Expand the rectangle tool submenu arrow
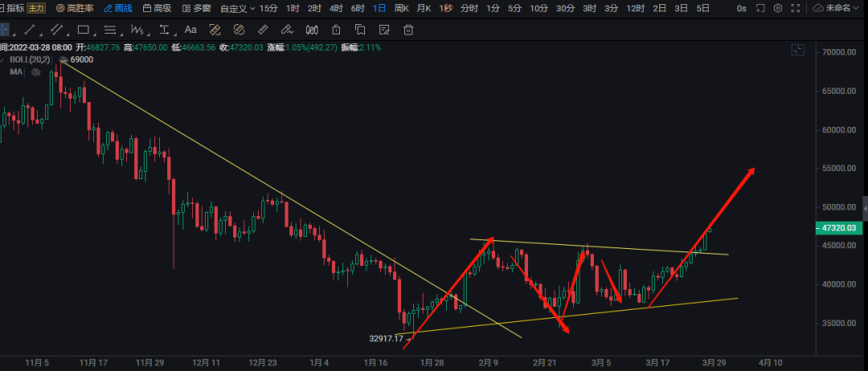 pos(93,33)
